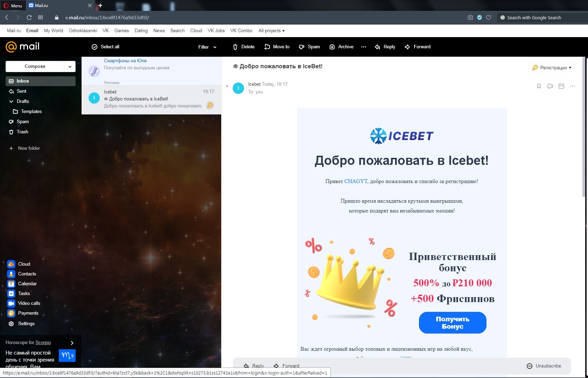Expand the All projects dropdown
This screenshot has width=588, height=378.
pyautogui.click(x=272, y=31)
